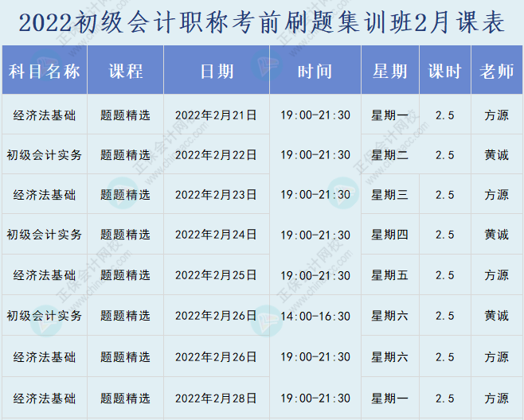Select the 2.5 课时 value for 星期五
524x420 pixels.
445,275
